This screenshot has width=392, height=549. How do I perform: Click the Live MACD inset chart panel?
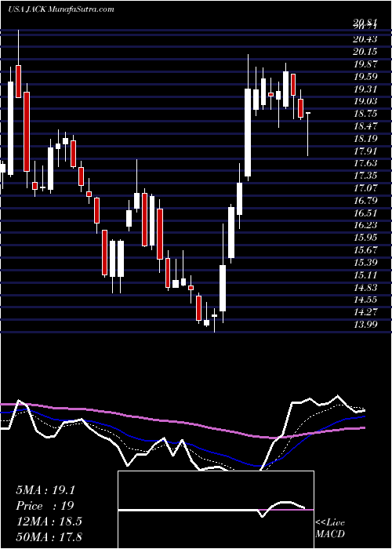click(216, 510)
